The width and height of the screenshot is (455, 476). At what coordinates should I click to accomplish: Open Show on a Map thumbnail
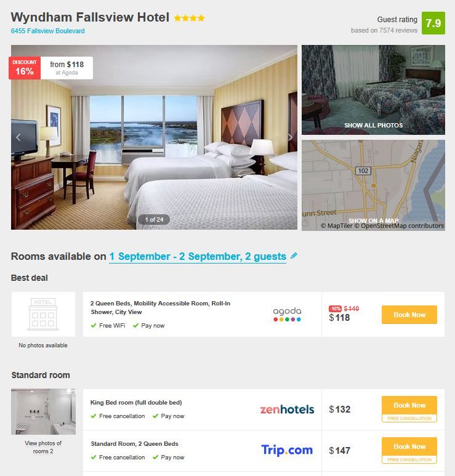(x=373, y=185)
